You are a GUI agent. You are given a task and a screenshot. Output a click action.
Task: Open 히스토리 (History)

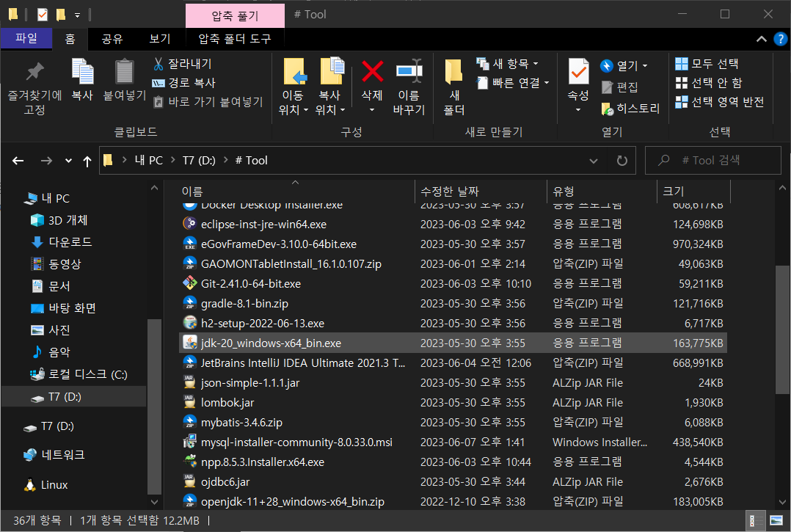point(630,109)
